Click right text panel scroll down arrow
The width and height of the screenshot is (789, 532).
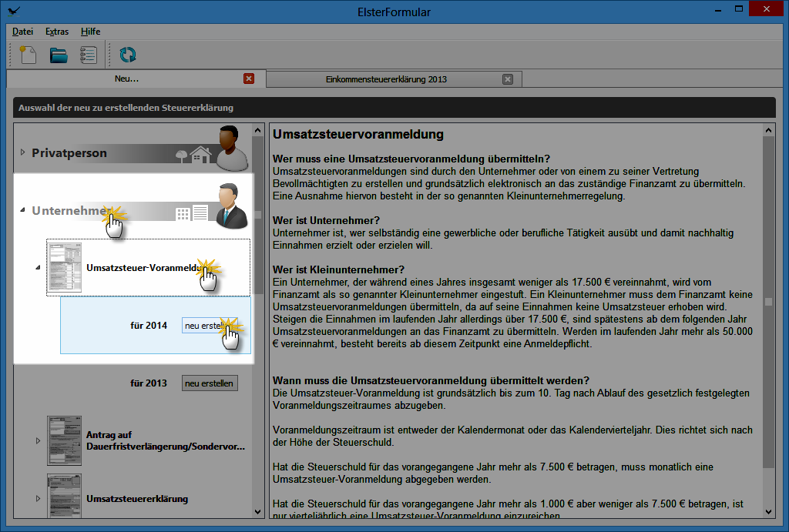pyautogui.click(x=768, y=512)
